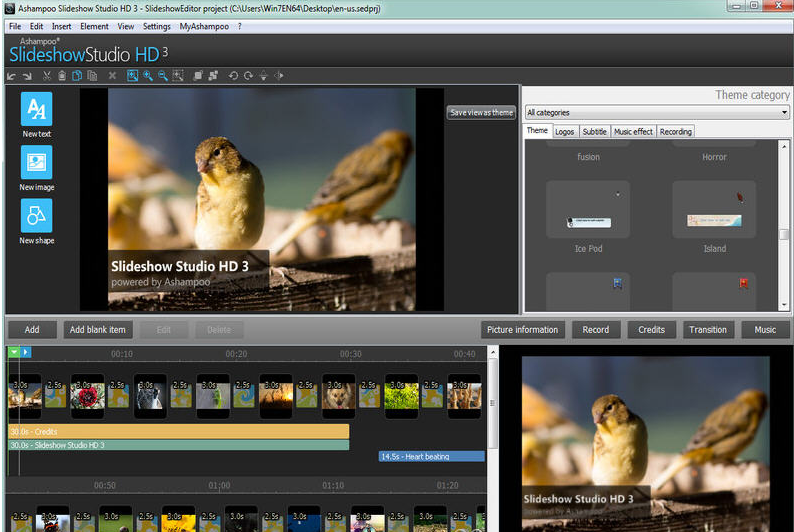Viewport: 794px width, 532px height.
Task: Redo the last action in toolbar
Action: pyautogui.click(x=27, y=76)
